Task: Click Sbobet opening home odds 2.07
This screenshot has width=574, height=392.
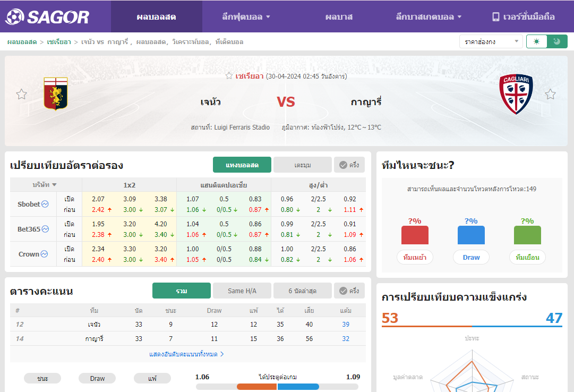Action: 98,199
